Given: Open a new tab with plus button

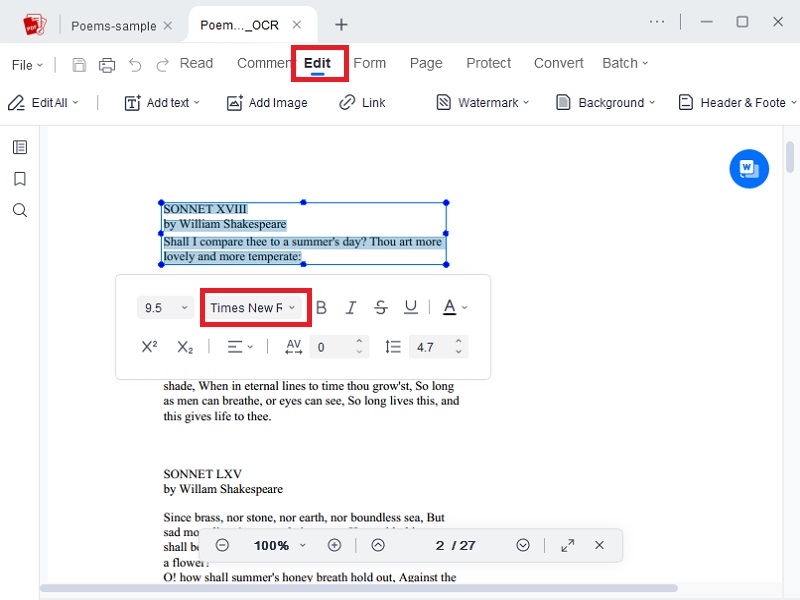Looking at the screenshot, I should point(341,24).
